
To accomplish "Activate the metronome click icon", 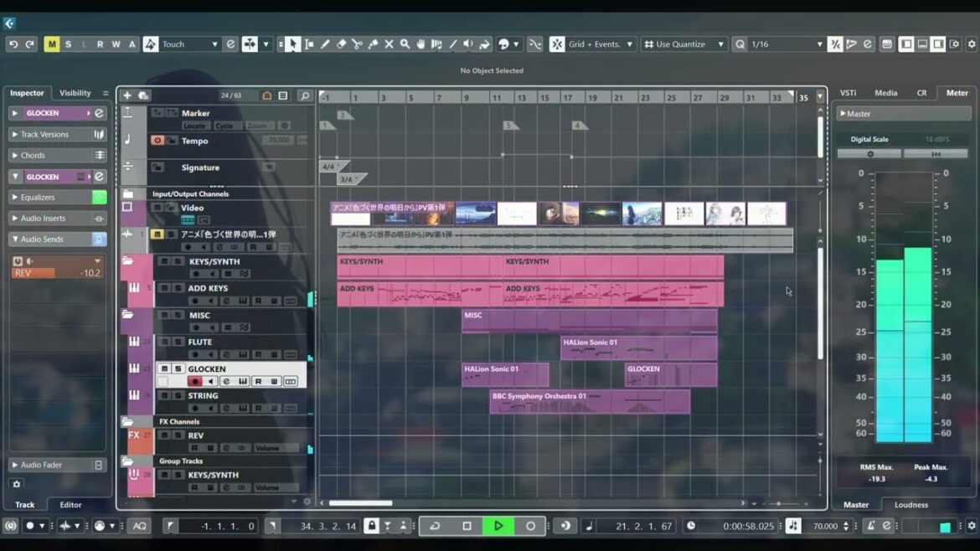I will point(871,526).
